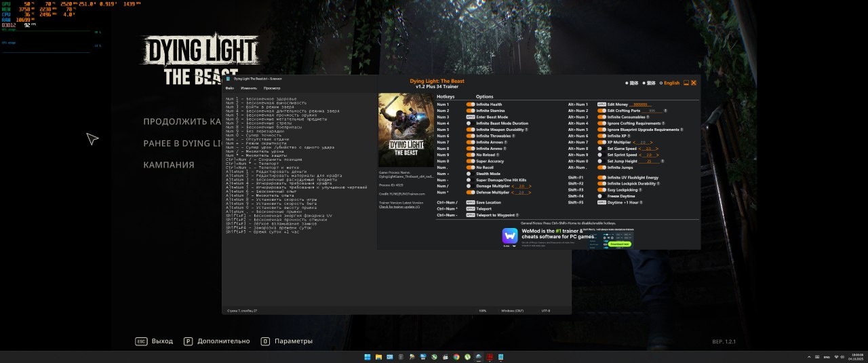
Task: Click the P key icon for Дополнительно
Action: (x=189, y=341)
